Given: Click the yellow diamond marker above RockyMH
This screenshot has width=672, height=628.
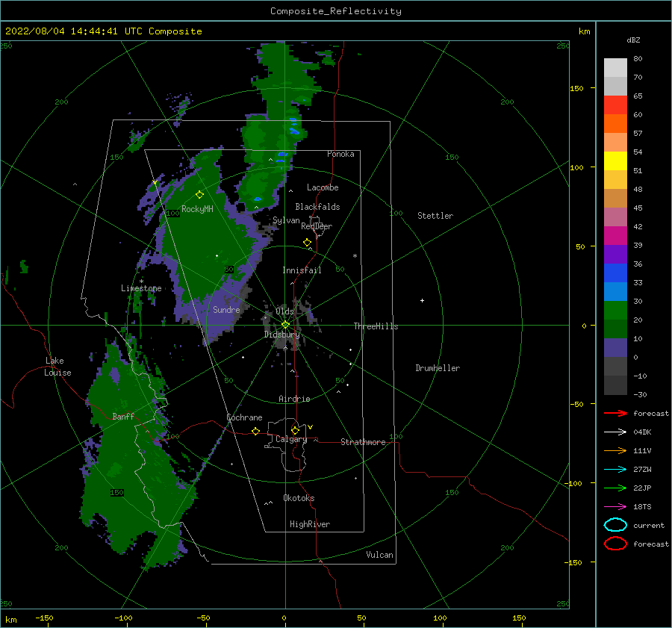Looking at the screenshot, I should pos(199,195).
